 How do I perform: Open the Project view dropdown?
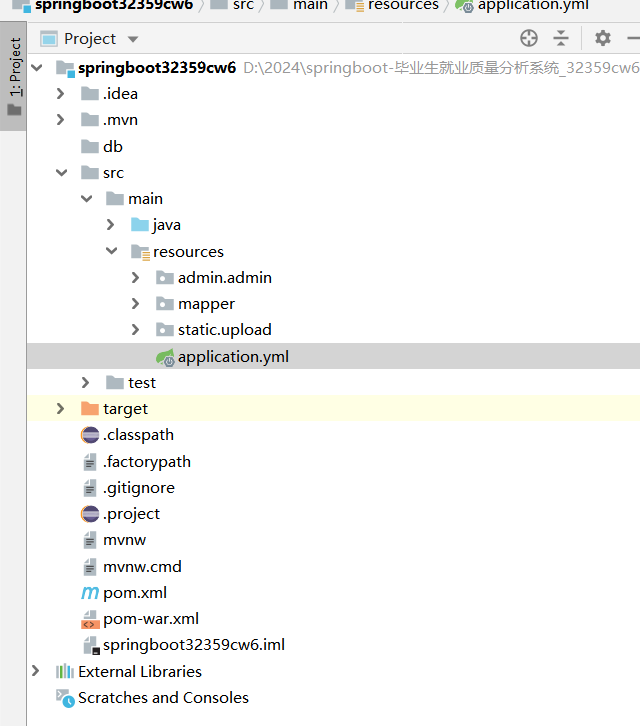coord(133,39)
